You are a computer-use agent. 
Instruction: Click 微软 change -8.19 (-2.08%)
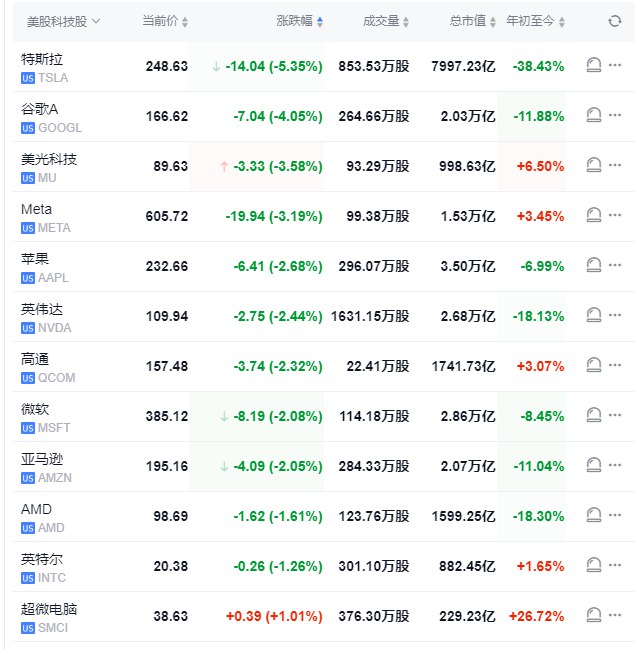click(x=278, y=416)
